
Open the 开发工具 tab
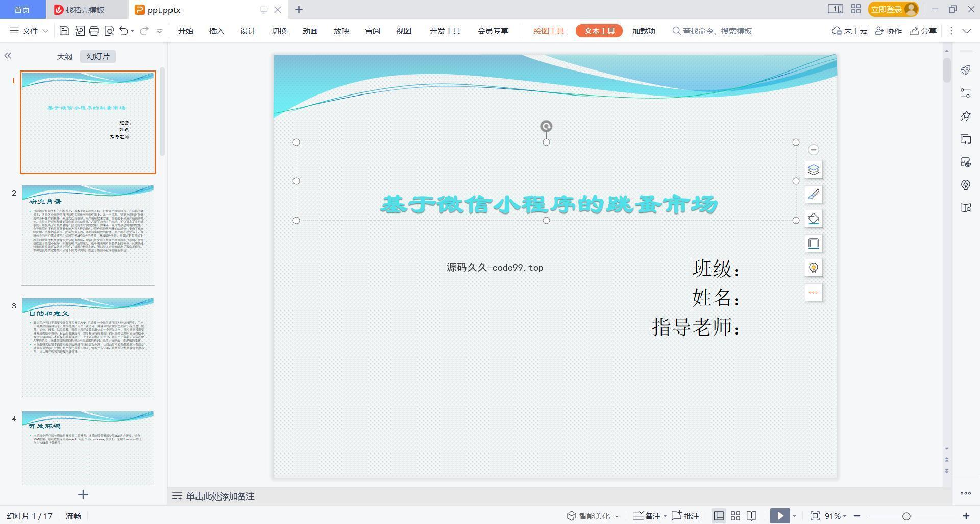point(445,31)
